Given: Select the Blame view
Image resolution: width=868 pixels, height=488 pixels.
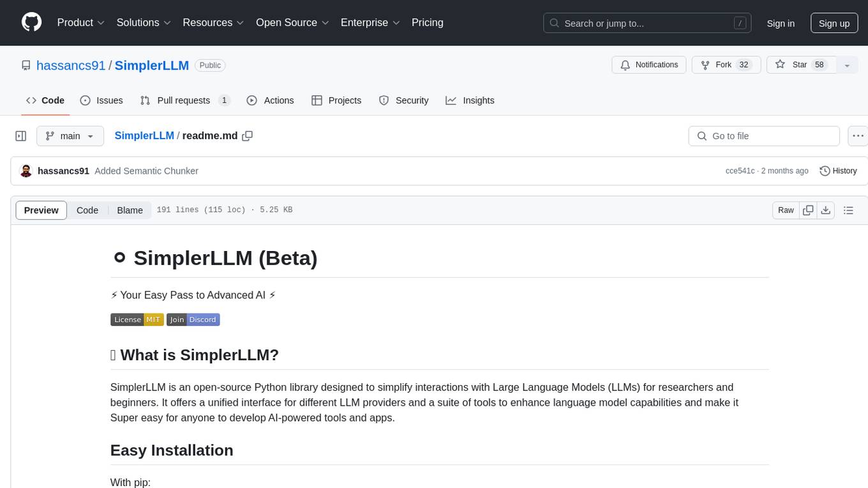Looking at the screenshot, I should [x=130, y=210].
